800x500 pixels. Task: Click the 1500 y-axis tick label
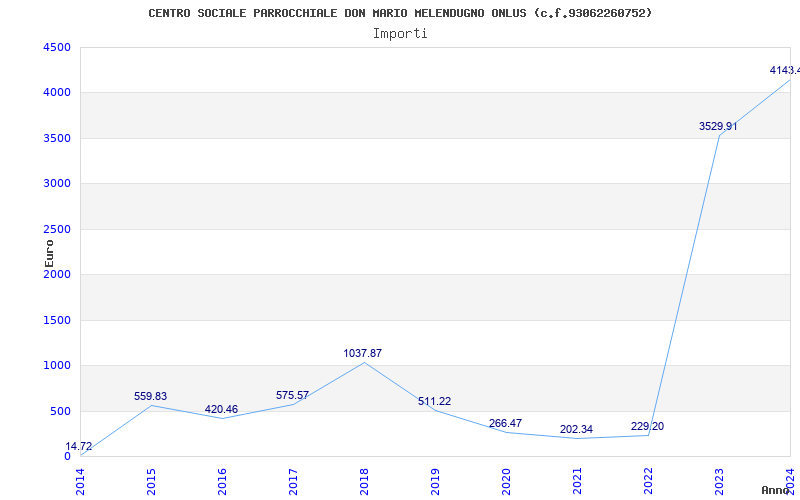point(57,320)
